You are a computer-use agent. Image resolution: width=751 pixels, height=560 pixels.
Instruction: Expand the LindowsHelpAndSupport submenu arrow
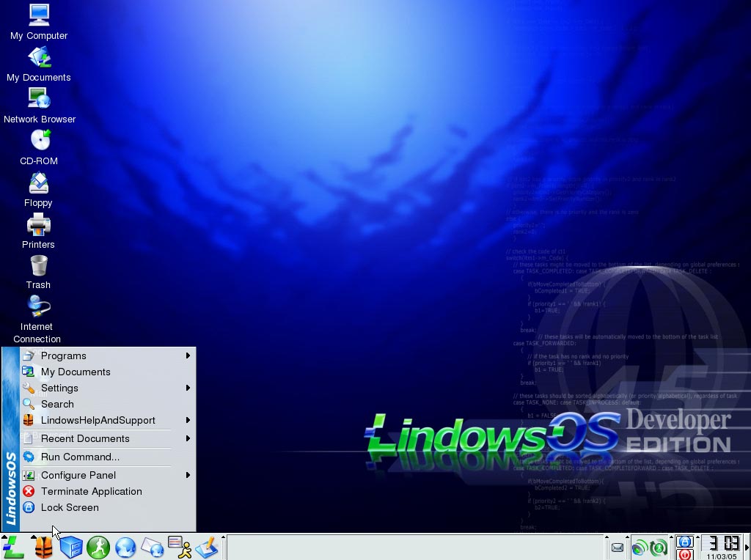[x=188, y=420]
